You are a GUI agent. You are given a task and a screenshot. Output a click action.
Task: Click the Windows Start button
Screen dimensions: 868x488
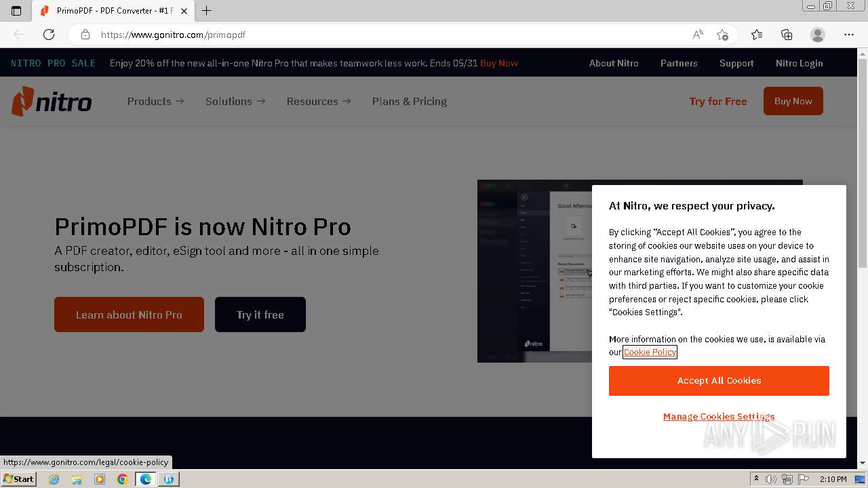(18, 479)
